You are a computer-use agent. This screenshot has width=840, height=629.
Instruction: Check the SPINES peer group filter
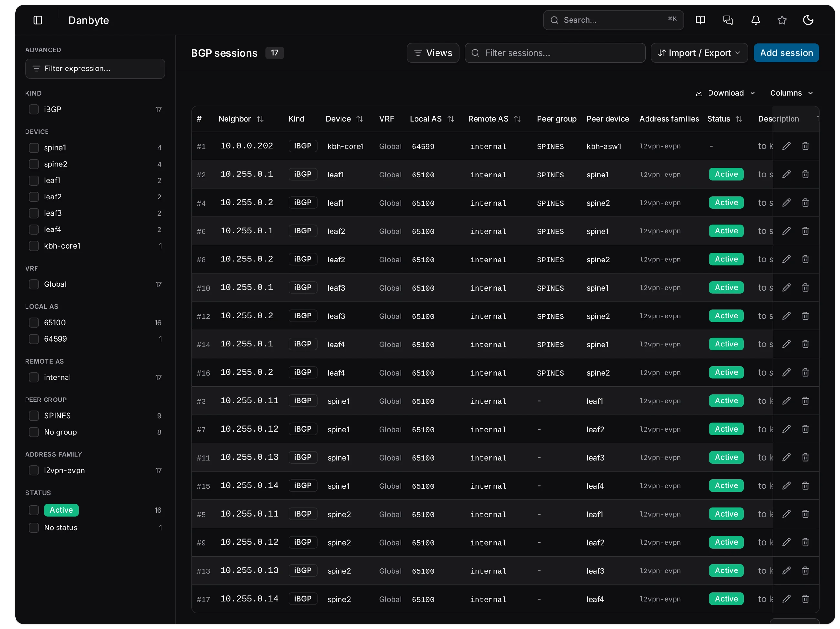click(34, 416)
